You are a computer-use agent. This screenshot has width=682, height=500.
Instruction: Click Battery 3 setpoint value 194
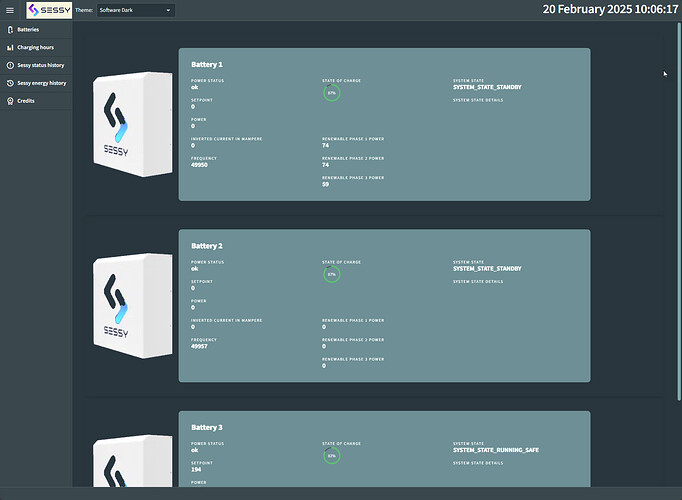[x=196, y=470]
